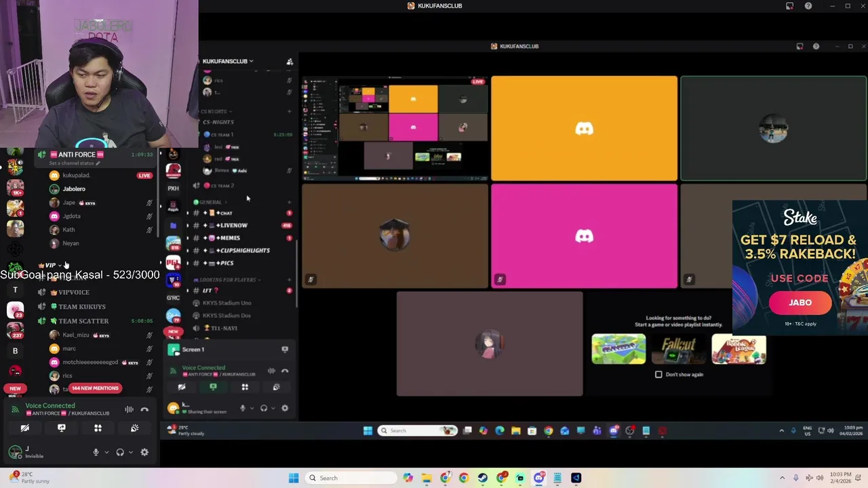Open the LIVE stream thumbnail tile
Image resolution: width=868 pixels, height=488 pixels.
[395, 128]
